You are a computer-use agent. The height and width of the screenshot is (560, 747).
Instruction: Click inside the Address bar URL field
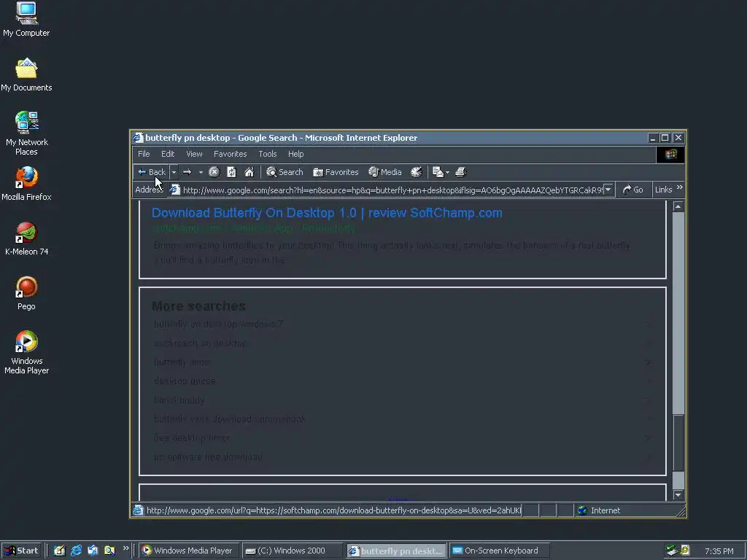coord(392,190)
